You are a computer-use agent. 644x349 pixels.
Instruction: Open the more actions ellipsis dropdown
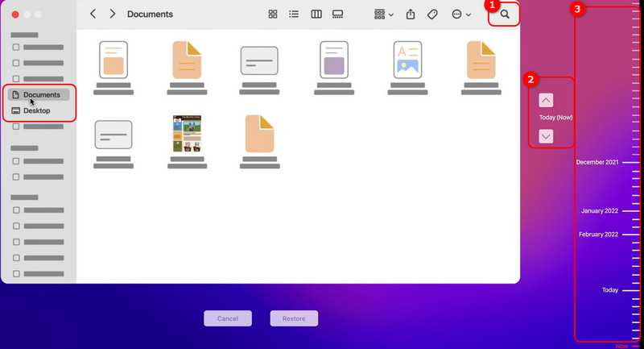pyautogui.click(x=461, y=15)
